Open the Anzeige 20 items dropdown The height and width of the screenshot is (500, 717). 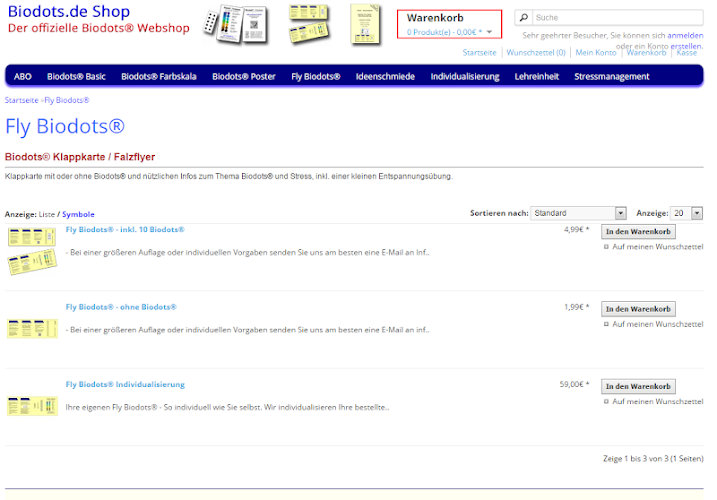coord(686,213)
